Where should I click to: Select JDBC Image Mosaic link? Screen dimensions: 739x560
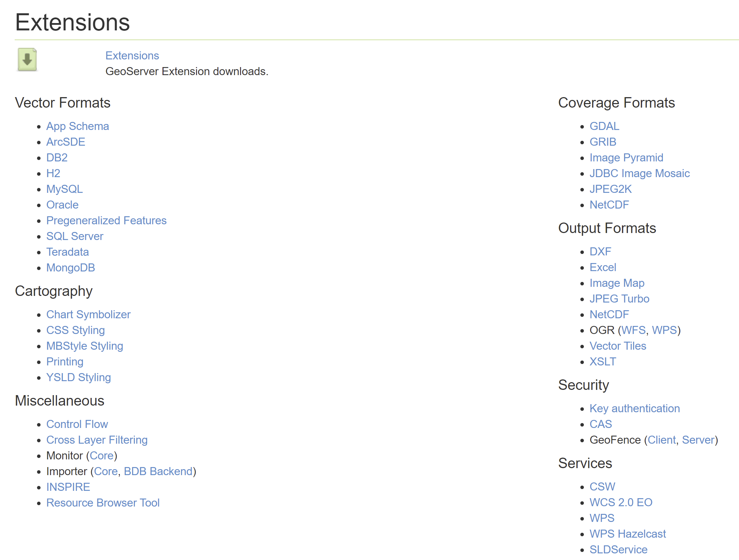639,173
